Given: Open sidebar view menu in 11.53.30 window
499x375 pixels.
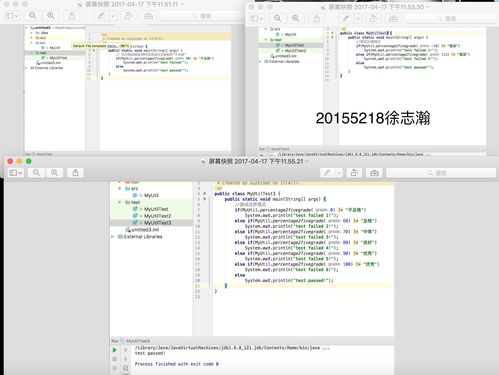Looking at the screenshot, I should point(257,18).
